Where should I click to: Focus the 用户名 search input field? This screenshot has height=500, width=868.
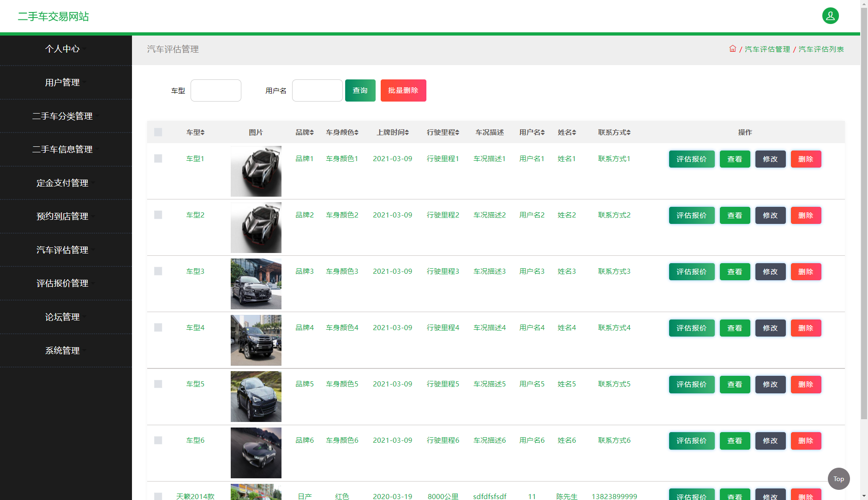click(317, 90)
